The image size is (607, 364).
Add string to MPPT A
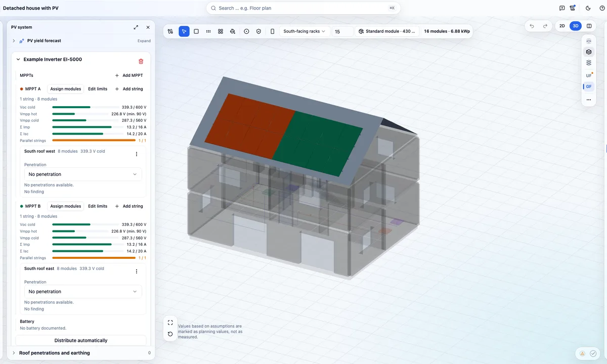[x=129, y=89]
